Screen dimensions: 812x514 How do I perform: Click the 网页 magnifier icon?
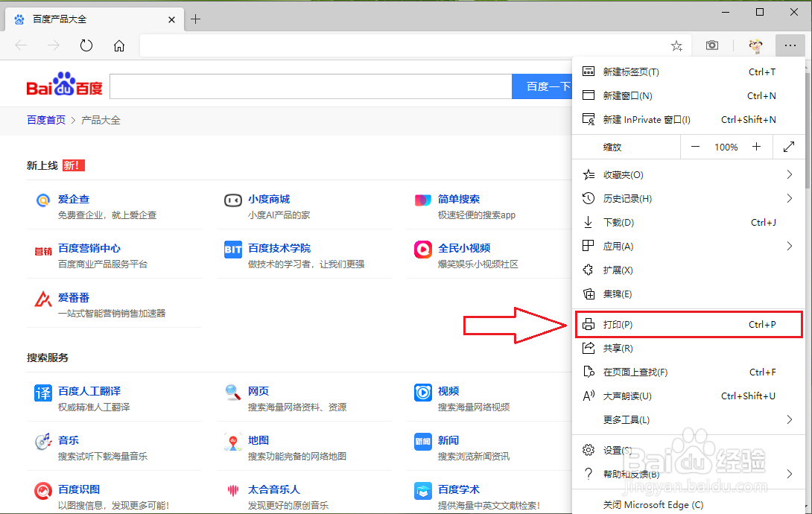(233, 393)
